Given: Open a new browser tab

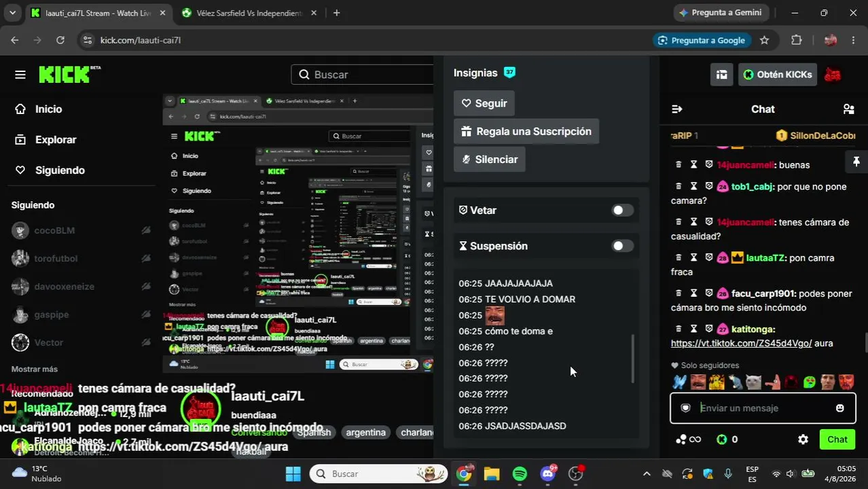Looking at the screenshot, I should point(336,13).
